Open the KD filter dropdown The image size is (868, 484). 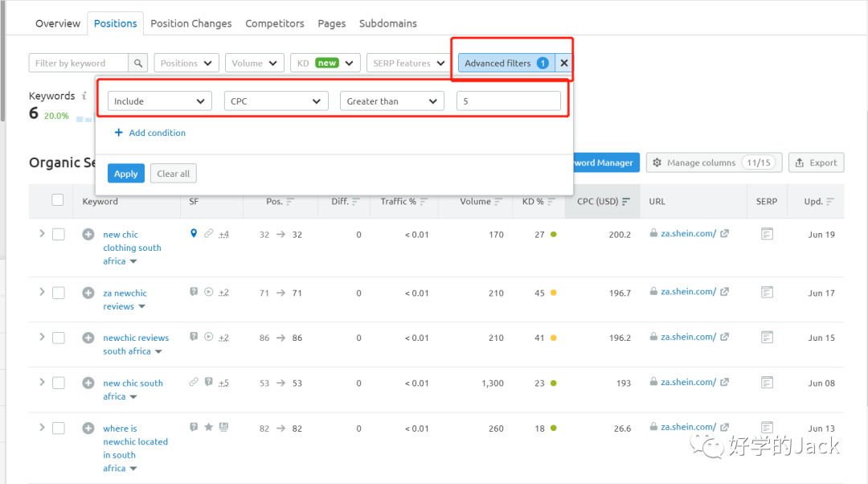point(325,64)
